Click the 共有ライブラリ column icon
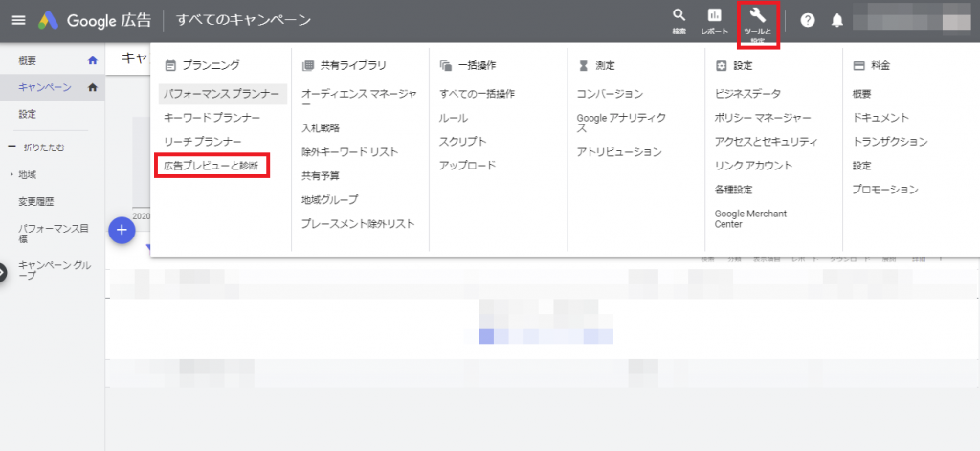Viewport: 980px width, 451px height. pyautogui.click(x=307, y=65)
